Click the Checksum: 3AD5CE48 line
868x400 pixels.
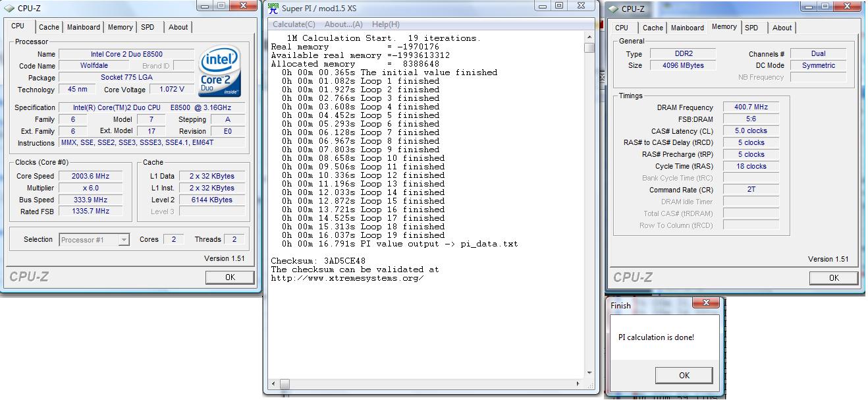click(318, 261)
